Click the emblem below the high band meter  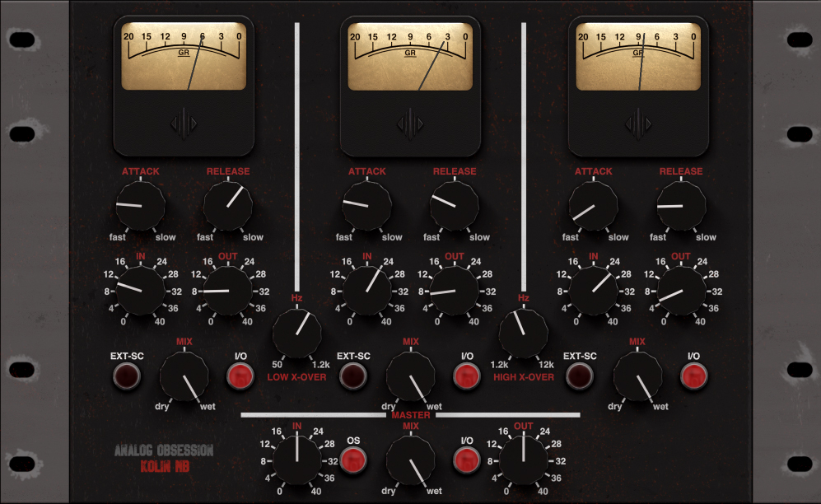click(638, 124)
